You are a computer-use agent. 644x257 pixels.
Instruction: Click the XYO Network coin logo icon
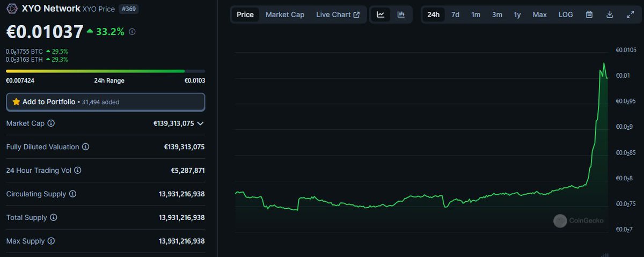tap(12, 9)
